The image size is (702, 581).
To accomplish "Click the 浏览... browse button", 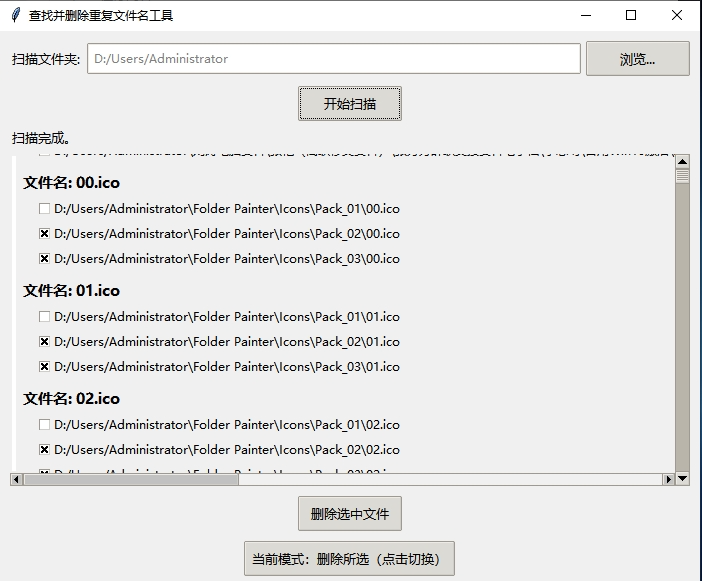I will pyautogui.click(x=638, y=59).
